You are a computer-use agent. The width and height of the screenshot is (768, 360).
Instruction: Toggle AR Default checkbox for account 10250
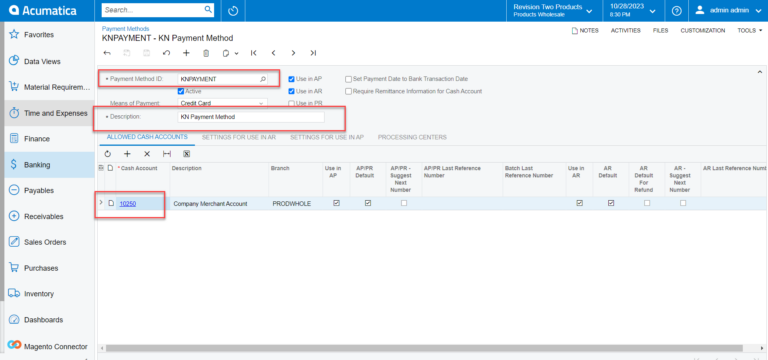point(611,203)
